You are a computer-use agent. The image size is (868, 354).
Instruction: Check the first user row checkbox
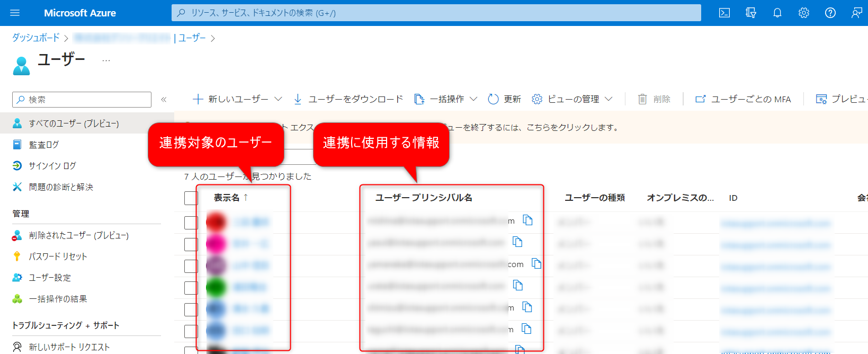[x=191, y=223]
